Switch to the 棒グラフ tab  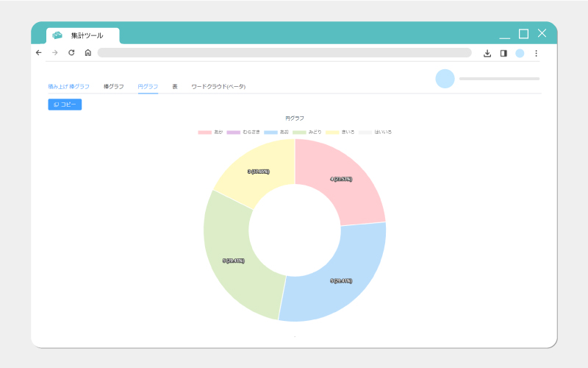tap(114, 86)
